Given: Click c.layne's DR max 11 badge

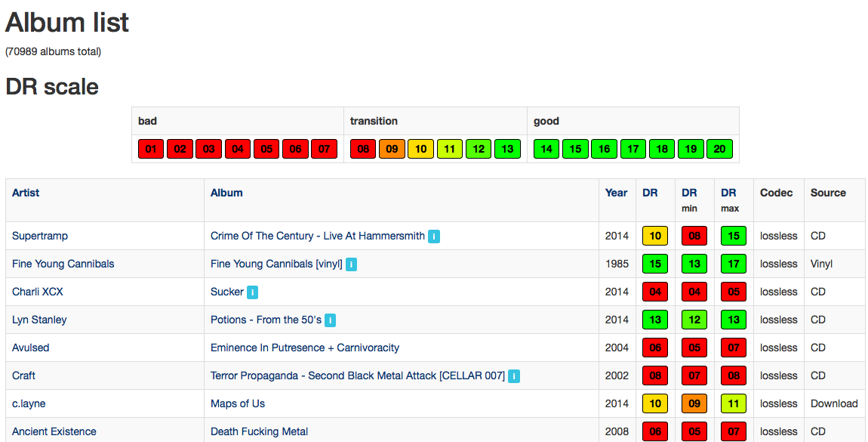Looking at the screenshot, I should [734, 403].
